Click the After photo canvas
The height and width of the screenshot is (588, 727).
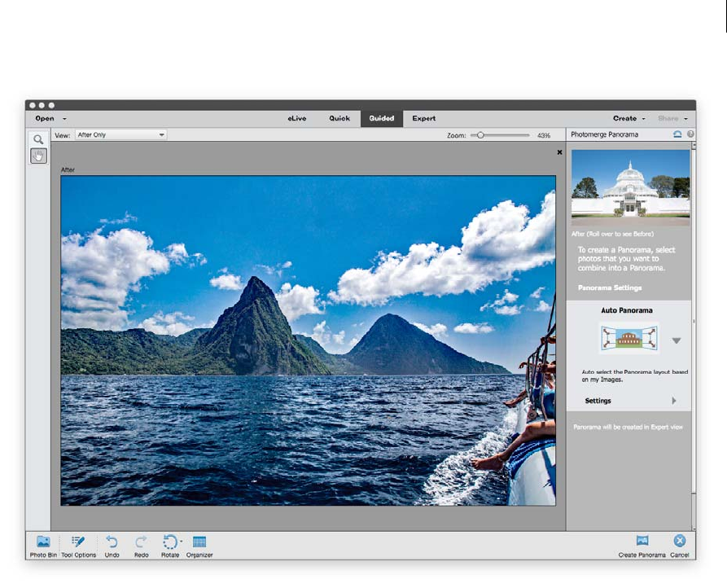(x=308, y=340)
